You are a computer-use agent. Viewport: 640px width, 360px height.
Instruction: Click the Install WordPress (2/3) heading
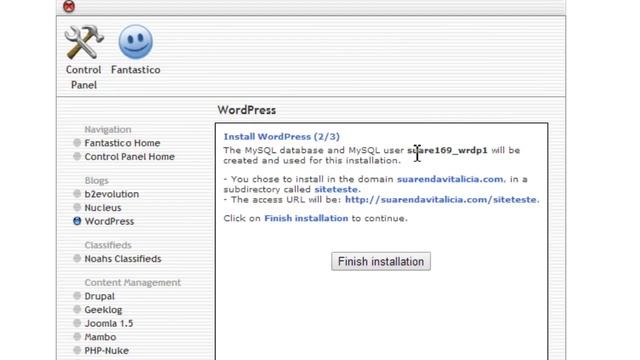[x=282, y=137]
